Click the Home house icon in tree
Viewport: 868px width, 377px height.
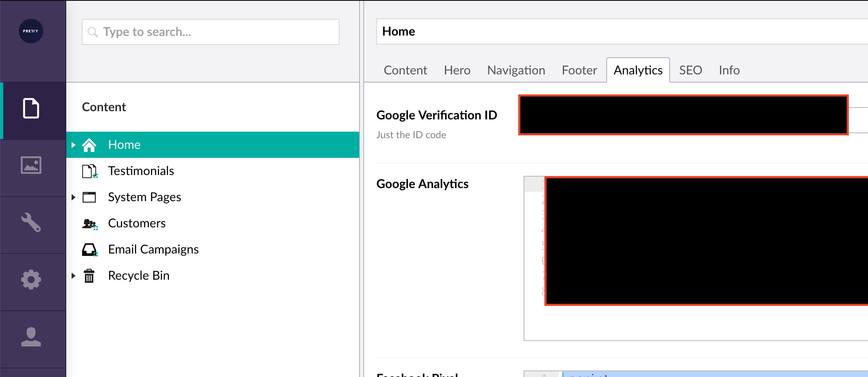pos(89,145)
